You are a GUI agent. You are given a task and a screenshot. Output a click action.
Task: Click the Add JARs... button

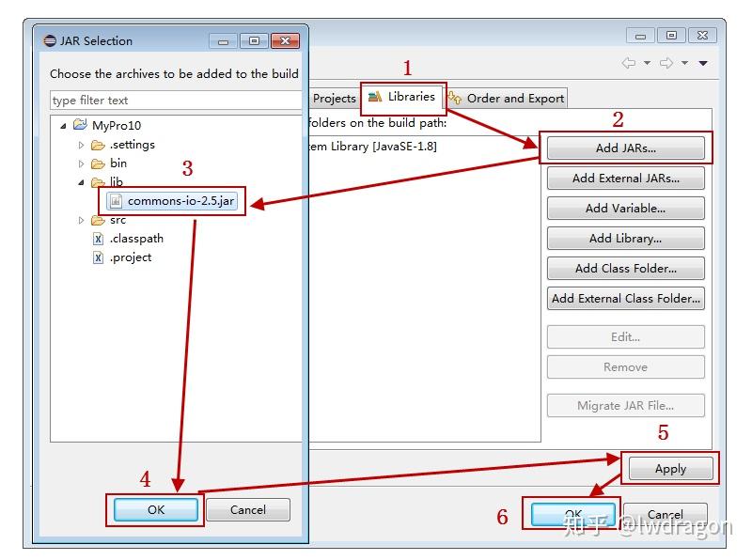625,148
